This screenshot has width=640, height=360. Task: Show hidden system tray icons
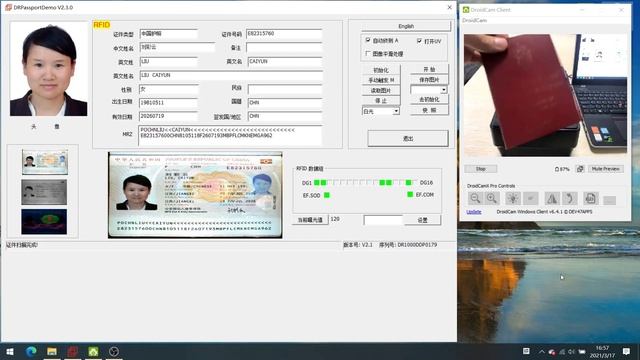coord(541,351)
